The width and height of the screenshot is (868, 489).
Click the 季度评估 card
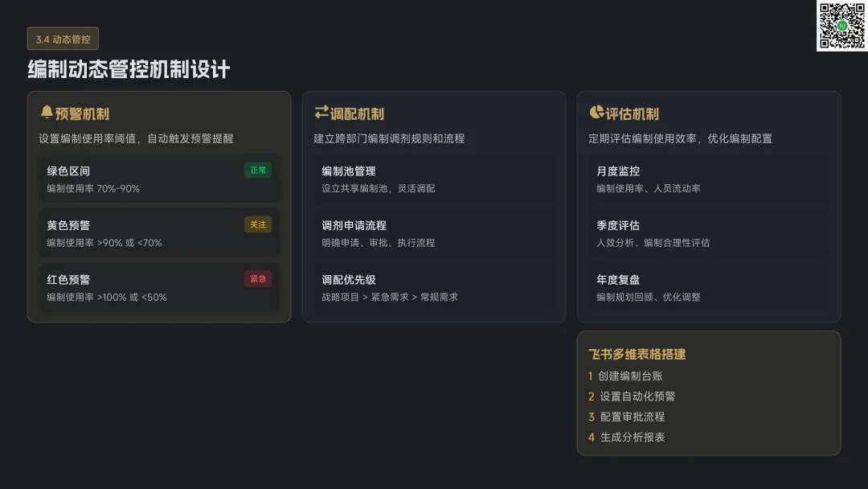pyautogui.click(x=709, y=233)
